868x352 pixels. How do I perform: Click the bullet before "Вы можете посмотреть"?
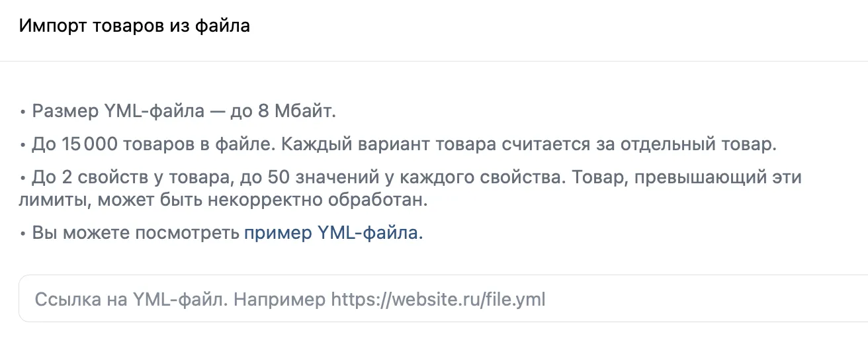[23, 234]
